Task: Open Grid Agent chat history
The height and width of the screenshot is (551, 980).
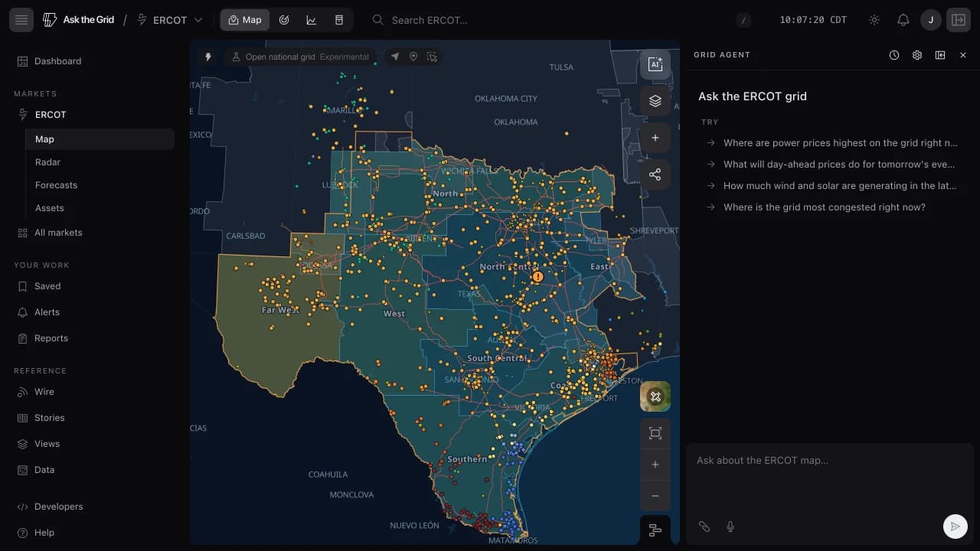Action: pyautogui.click(x=894, y=55)
